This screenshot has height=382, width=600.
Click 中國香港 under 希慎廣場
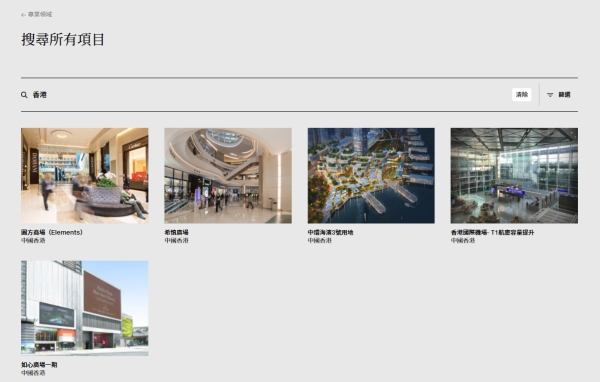pos(176,240)
